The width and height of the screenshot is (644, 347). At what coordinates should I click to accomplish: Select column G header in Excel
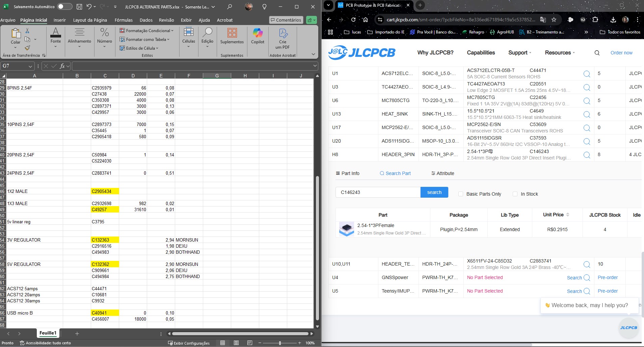pyautogui.click(x=217, y=76)
